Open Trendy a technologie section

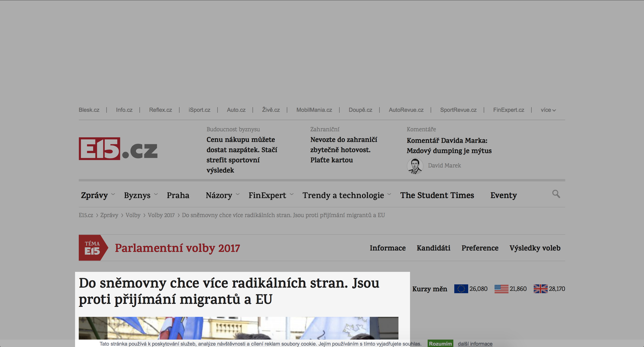(343, 195)
